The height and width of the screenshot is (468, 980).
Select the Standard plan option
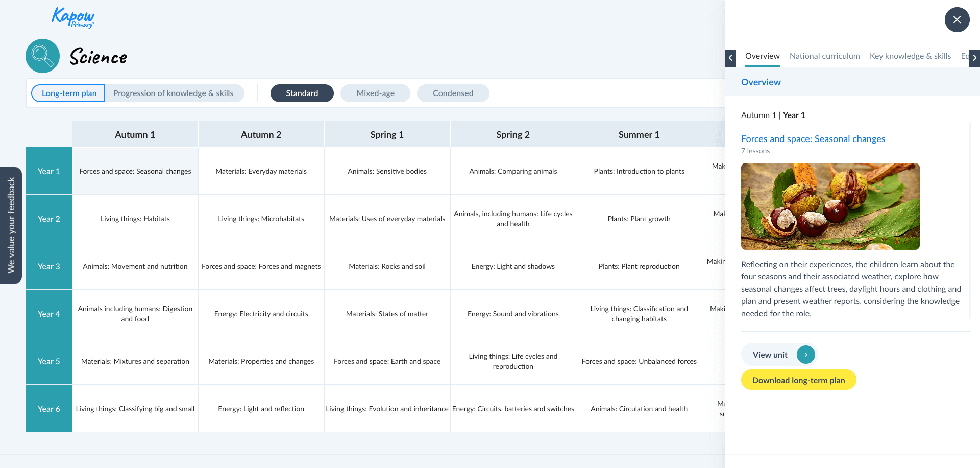pos(302,93)
